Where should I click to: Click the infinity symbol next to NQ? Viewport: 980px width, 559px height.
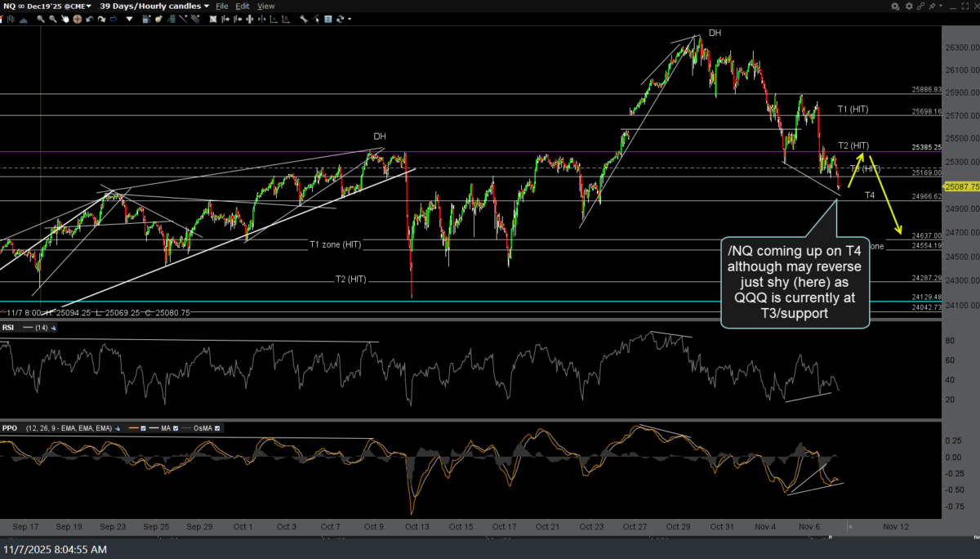pos(22,6)
